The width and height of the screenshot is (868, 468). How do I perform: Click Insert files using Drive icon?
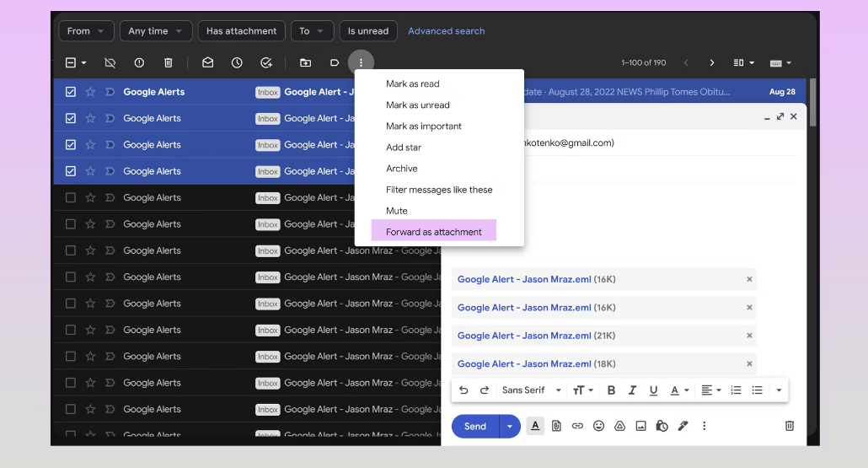coord(619,426)
